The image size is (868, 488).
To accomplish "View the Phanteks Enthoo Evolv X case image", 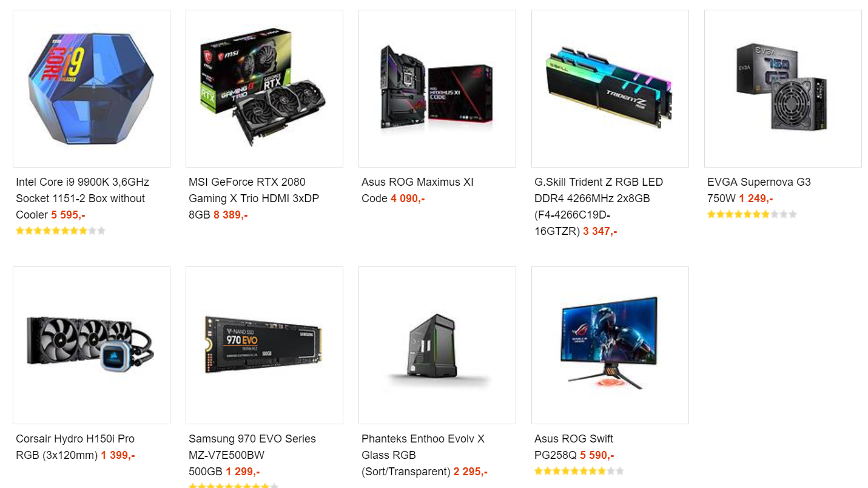I will [437, 345].
